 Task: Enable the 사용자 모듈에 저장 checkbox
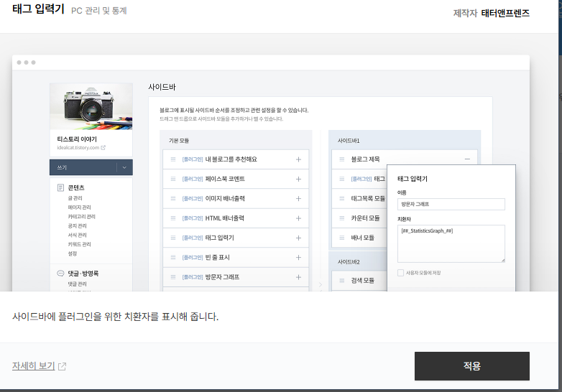tap(401, 273)
